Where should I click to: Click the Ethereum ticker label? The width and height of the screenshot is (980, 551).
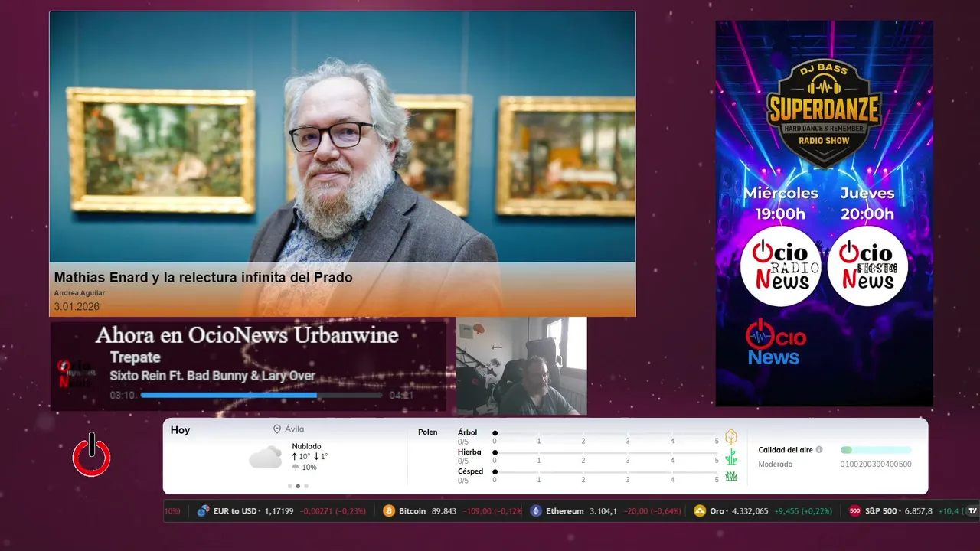(565, 510)
